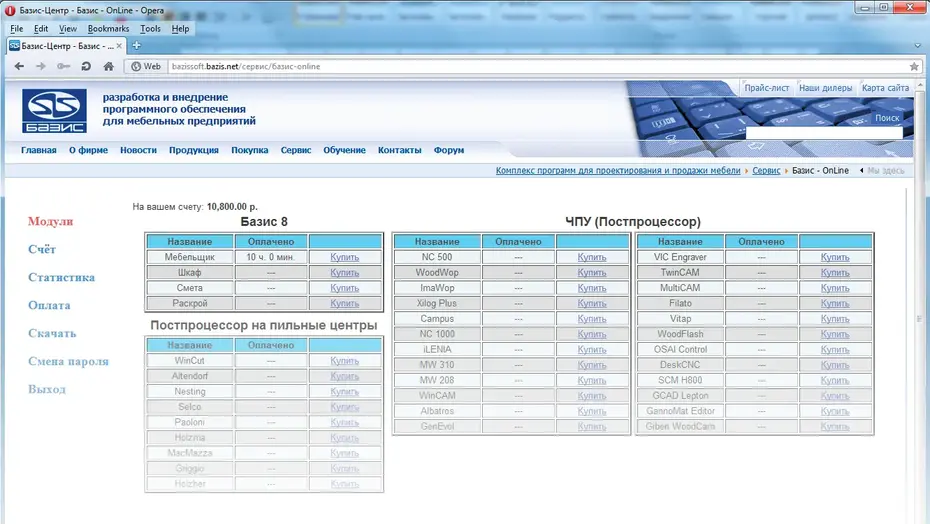Image resolution: width=930 pixels, height=524 pixels.
Task: Click Купить for OSAI Control
Action: click(x=835, y=350)
